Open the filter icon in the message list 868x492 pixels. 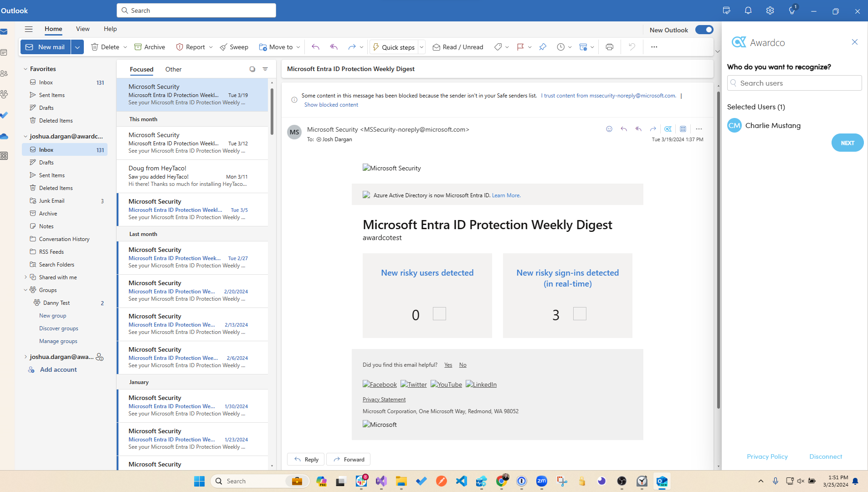point(265,69)
